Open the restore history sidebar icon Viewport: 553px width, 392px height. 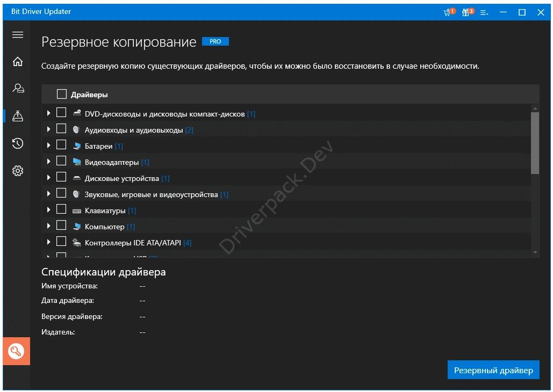point(18,143)
